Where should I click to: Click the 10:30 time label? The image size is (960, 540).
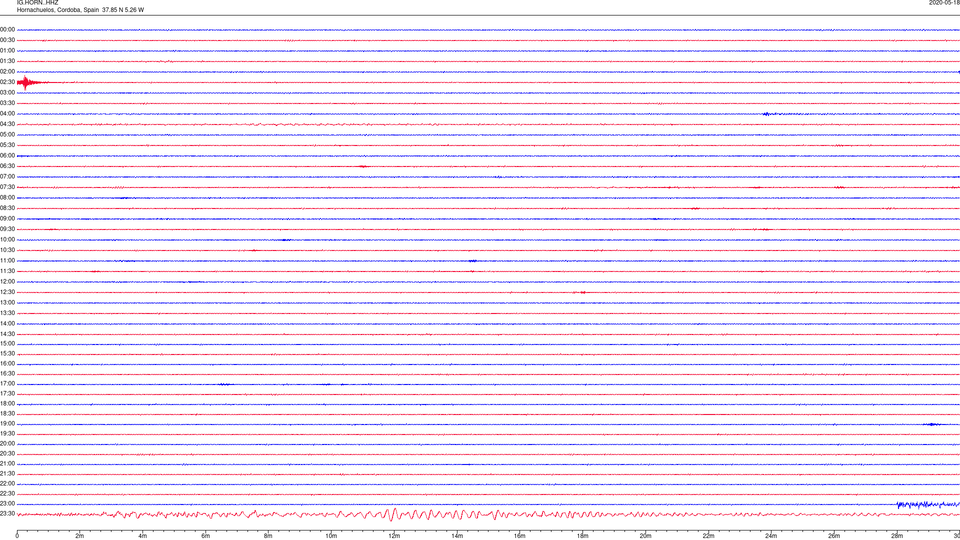pos(7,250)
